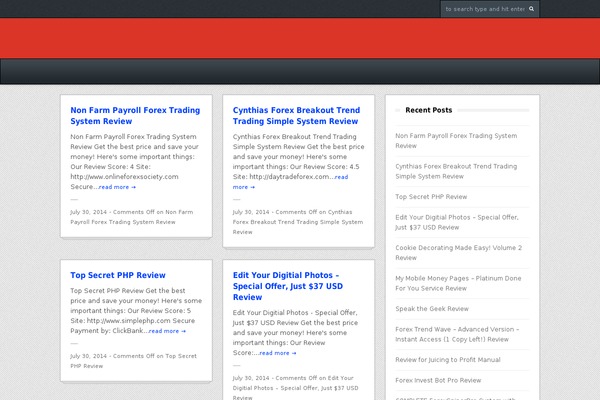Click July 30, 2014 date under Top Secret PHP post
600x400 pixels.
88,356
